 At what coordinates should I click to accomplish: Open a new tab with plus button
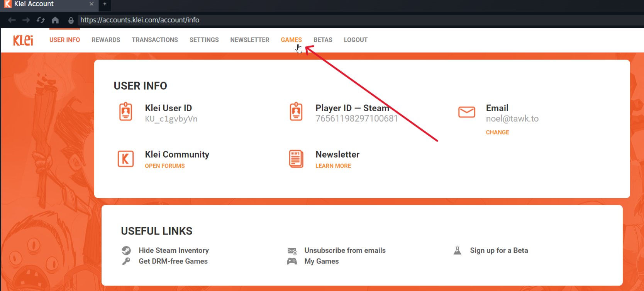pos(105,4)
